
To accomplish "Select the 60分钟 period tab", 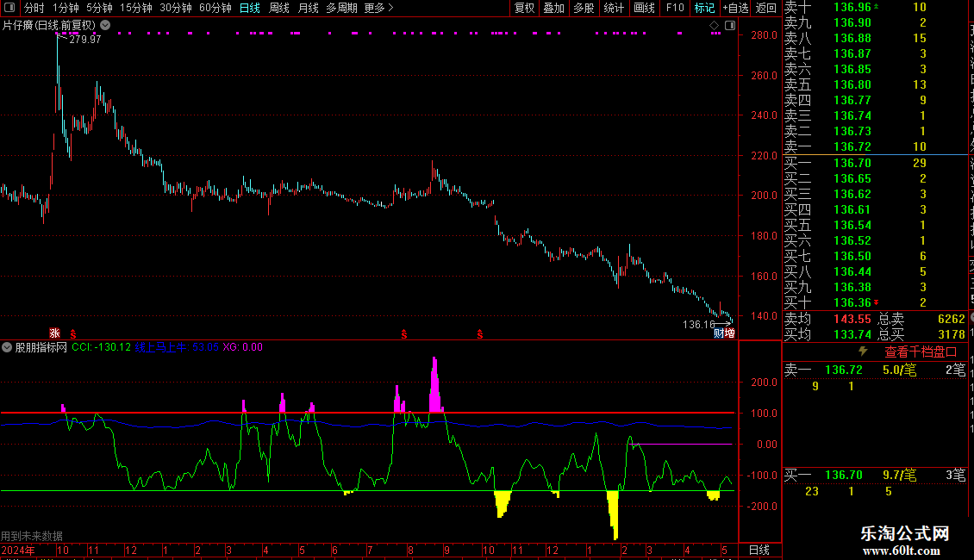I will click(x=215, y=8).
